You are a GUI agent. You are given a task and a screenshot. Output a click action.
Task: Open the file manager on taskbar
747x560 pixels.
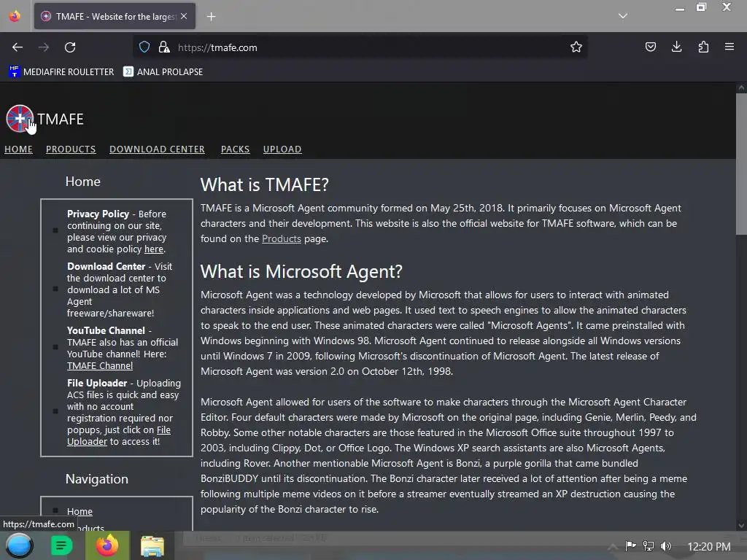pyautogui.click(x=152, y=546)
